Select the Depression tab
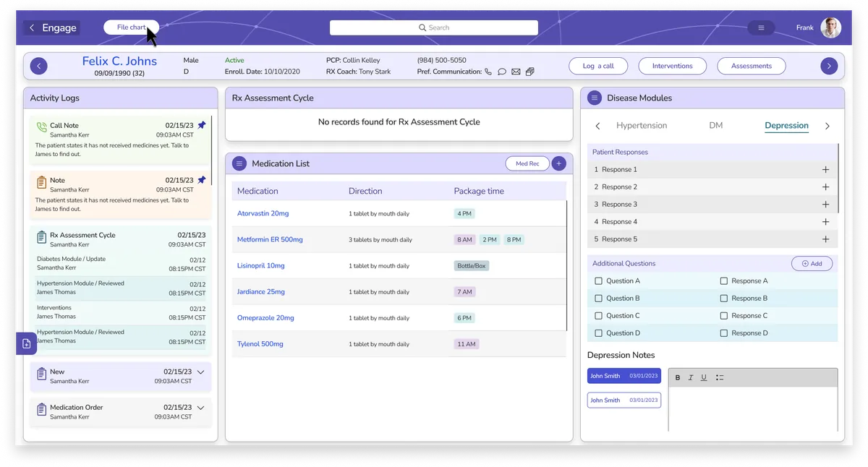Screen dimensions: 868x467 [x=786, y=126]
